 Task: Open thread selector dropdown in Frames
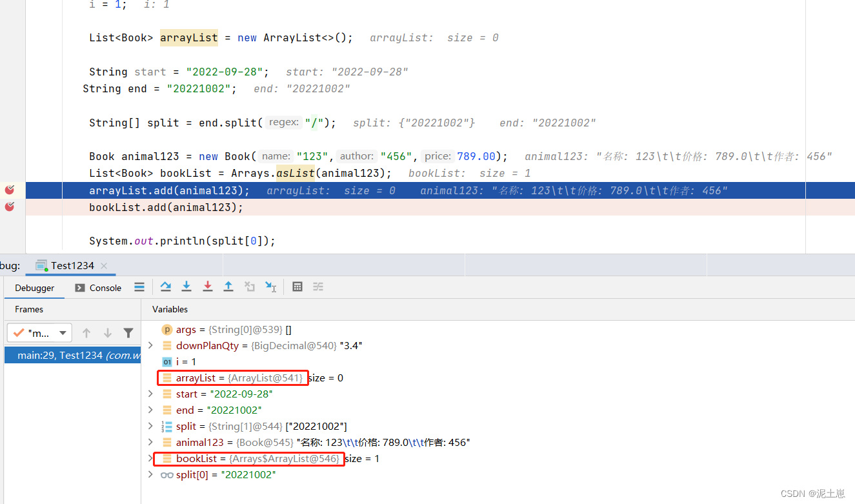click(x=39, y=333)
